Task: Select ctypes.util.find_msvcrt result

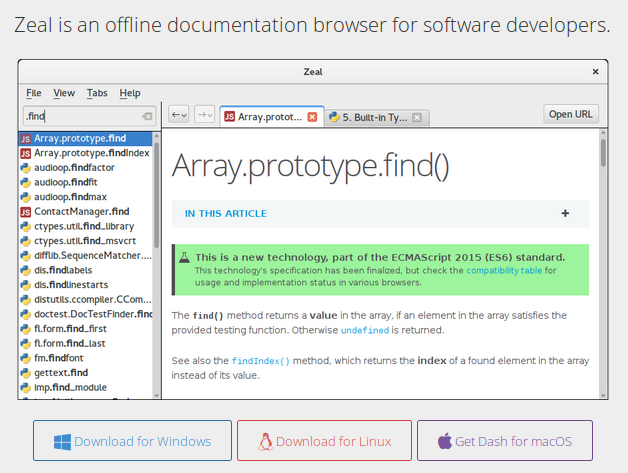Action: 86,241
